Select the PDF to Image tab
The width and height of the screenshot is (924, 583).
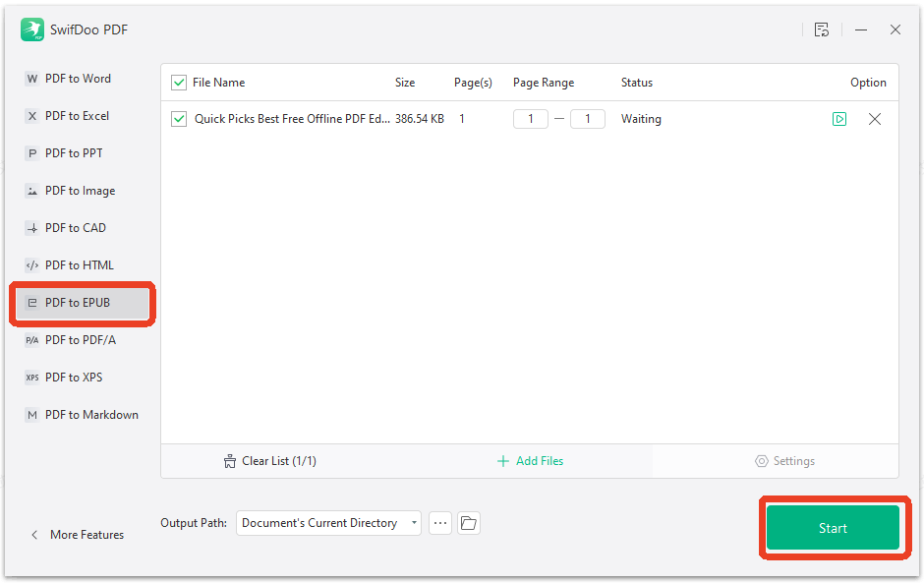click(83, 191)
